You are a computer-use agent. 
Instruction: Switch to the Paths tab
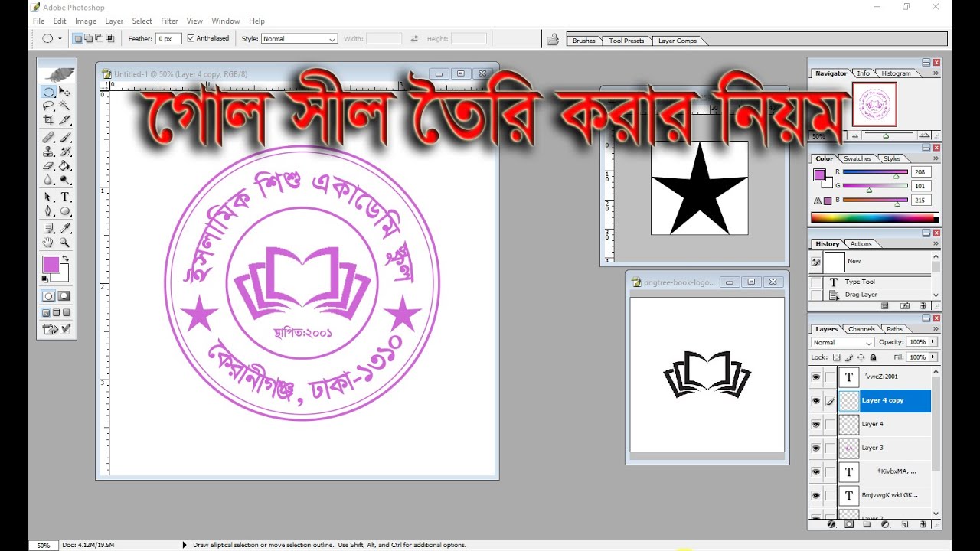click(895, 329)
